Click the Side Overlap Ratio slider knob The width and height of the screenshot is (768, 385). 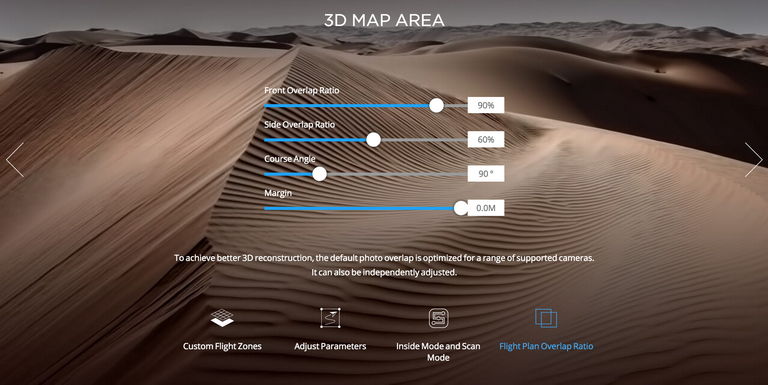pyautogui.click(x=374, y=140)
